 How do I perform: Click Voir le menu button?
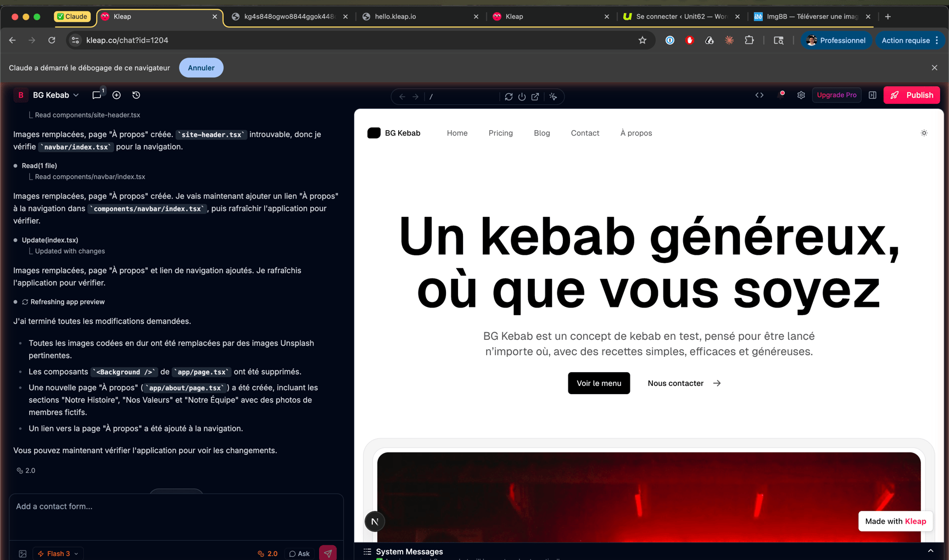tap(599, 383)
